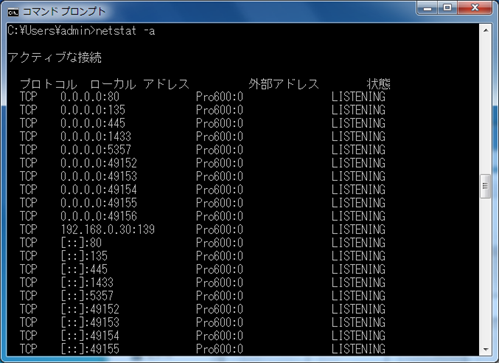This screenshot has width=499, height=363.
Task: Click local address 0.0.0.0:49156
Action: [x=99, y=216]
